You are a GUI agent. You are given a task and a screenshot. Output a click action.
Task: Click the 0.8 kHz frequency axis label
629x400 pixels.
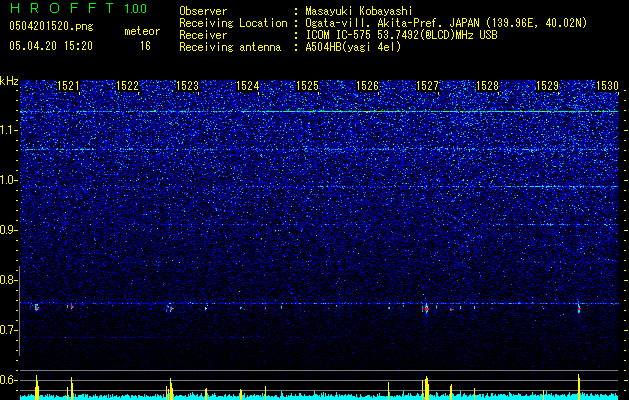[x=8, y=280]
